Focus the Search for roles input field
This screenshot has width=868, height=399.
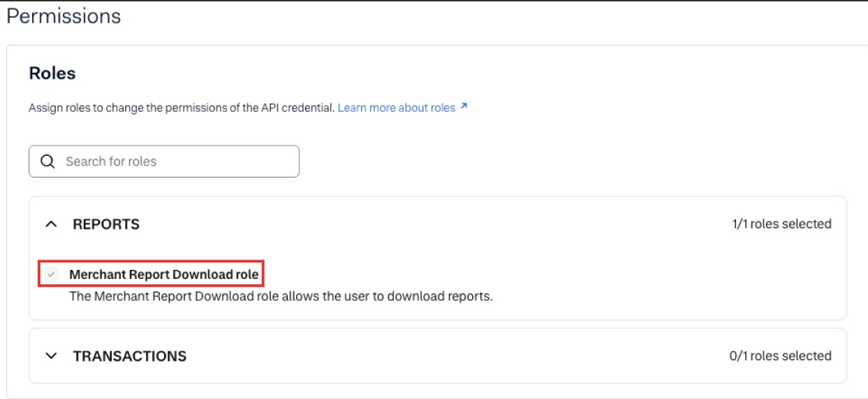164,161
